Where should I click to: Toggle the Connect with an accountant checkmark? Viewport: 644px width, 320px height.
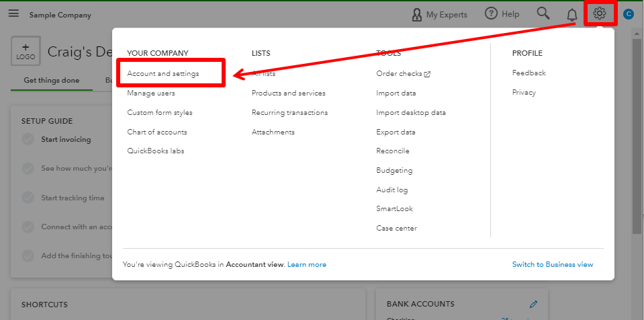(x=28, y=227)
